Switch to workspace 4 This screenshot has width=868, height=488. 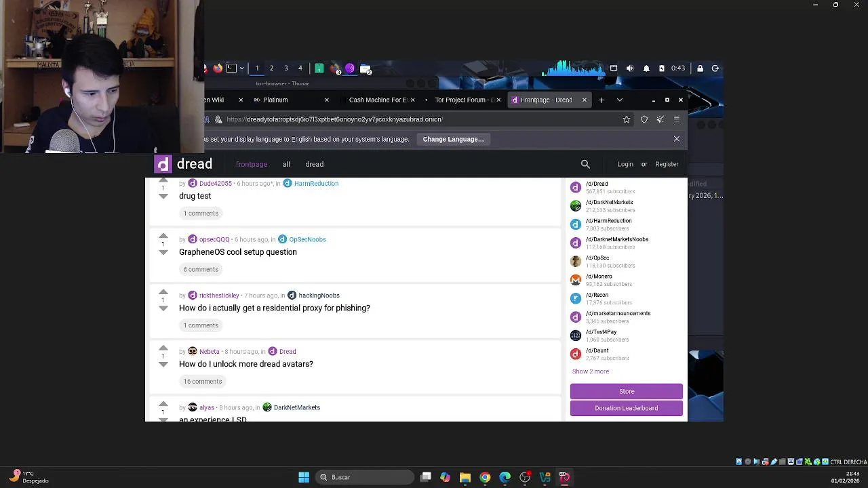pyautogui.click(x=300, y=68)
